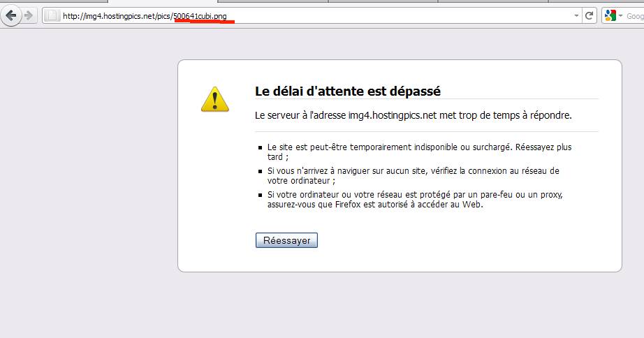Click the Forward navigation arrow button

click(x=29, y=15)
